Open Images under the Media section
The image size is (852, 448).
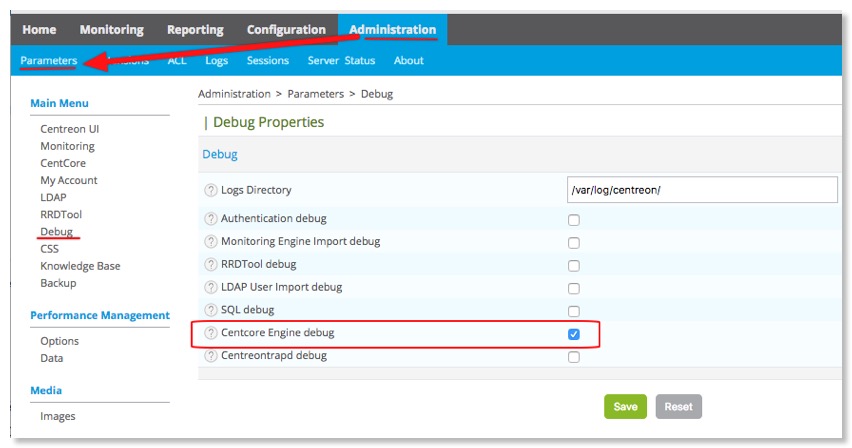tap(58, 416)
